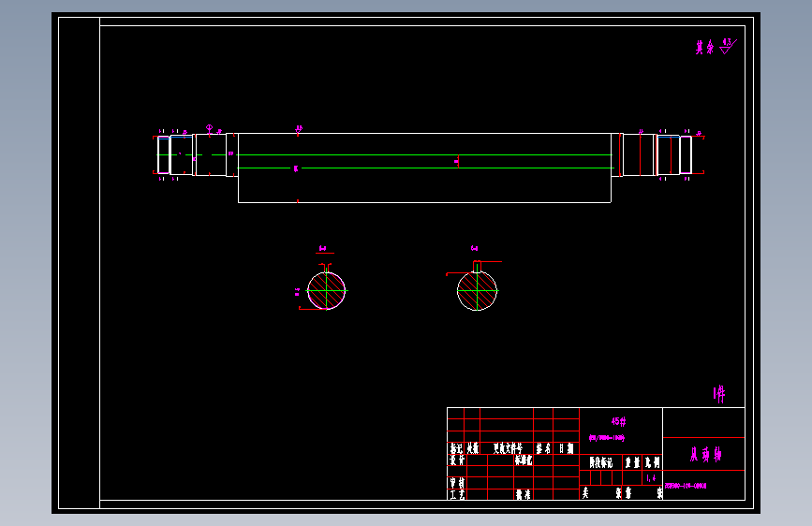This screenshot has width=812, height=526.
Task: Select the 签名 column header
Action: coord(543,448)
